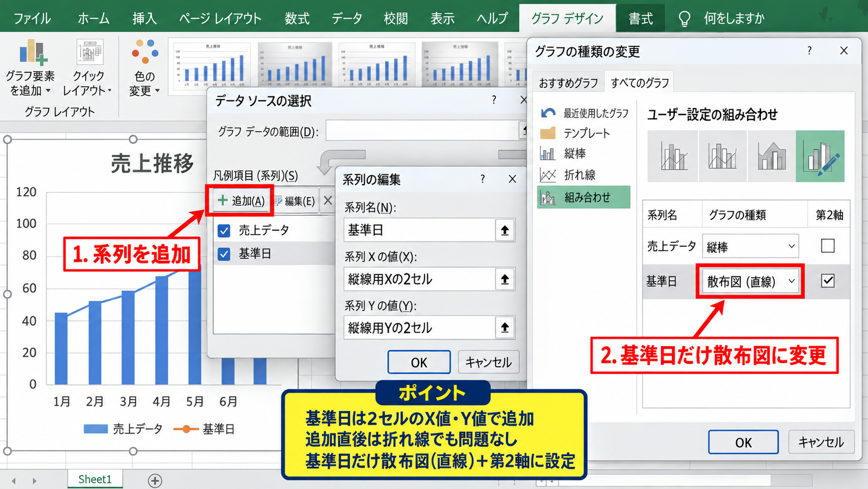Choose first combination chart subtype icon
Image resolution: width=868 pixels, height=489 pixels.
673,156
